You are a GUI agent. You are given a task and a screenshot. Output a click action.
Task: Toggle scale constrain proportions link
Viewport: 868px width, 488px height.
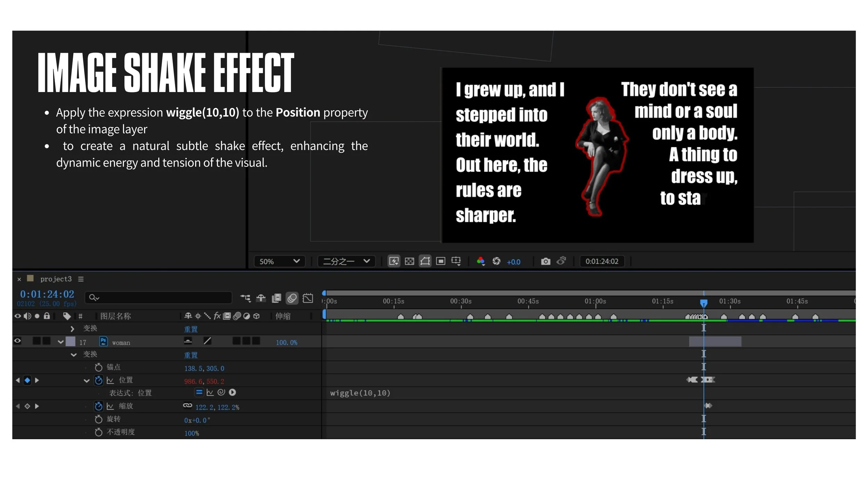pyautogui.click(x=187, y=405)
